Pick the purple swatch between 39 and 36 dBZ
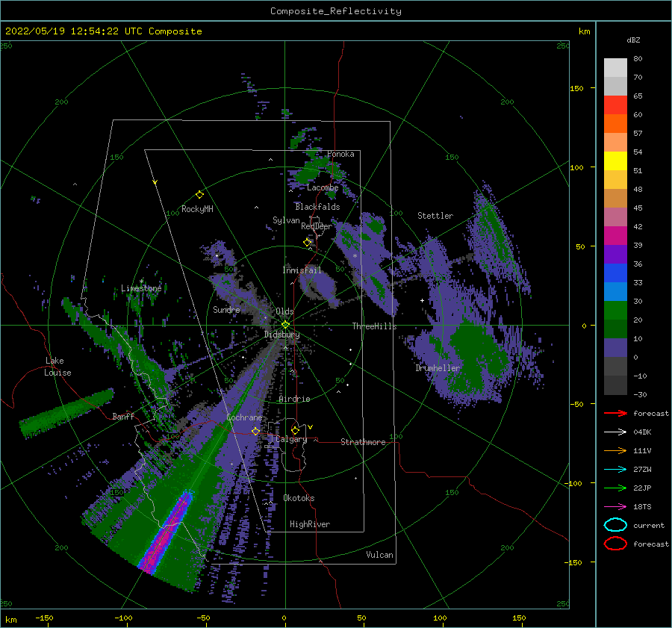Image resolution: width=672 pixels, height=628 pixels. [615, 255]
